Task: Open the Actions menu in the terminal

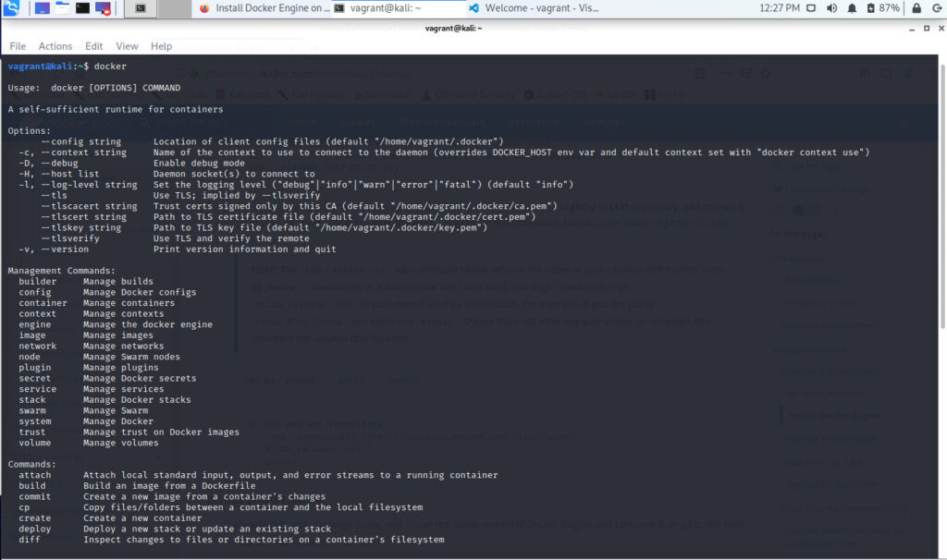Action: point(55,45)
